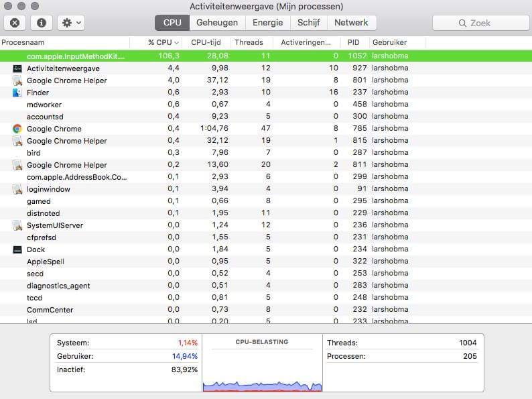Screen dimensions: 532x399
Task: Select the com.apple.AddressBook.Co... process
Action: coord(77,177)
